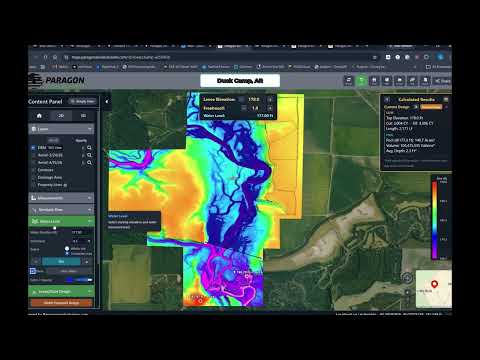This screenshot has width=480, height=360.
Task: Click the Share icon in top toolbar
Action: (442, 81)
